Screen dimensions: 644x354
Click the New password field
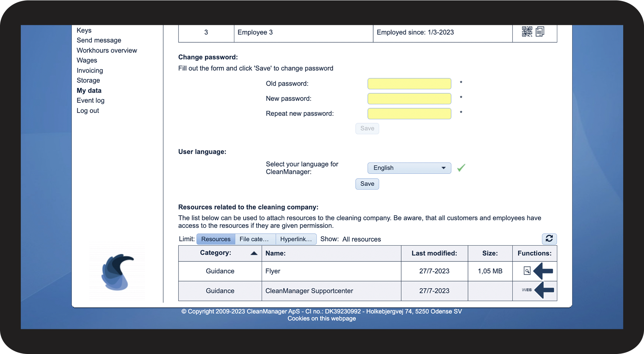coord(409,99)
